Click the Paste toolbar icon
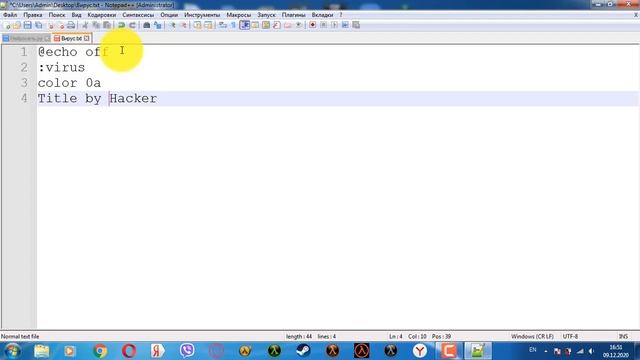The image size is (640, 360). [x=107, y=25]
